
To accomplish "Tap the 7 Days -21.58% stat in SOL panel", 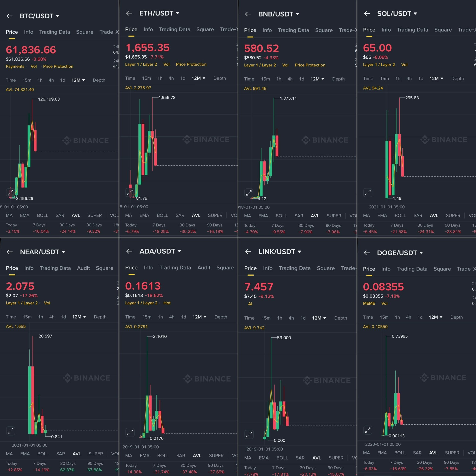I will click(x=398, y=228).
